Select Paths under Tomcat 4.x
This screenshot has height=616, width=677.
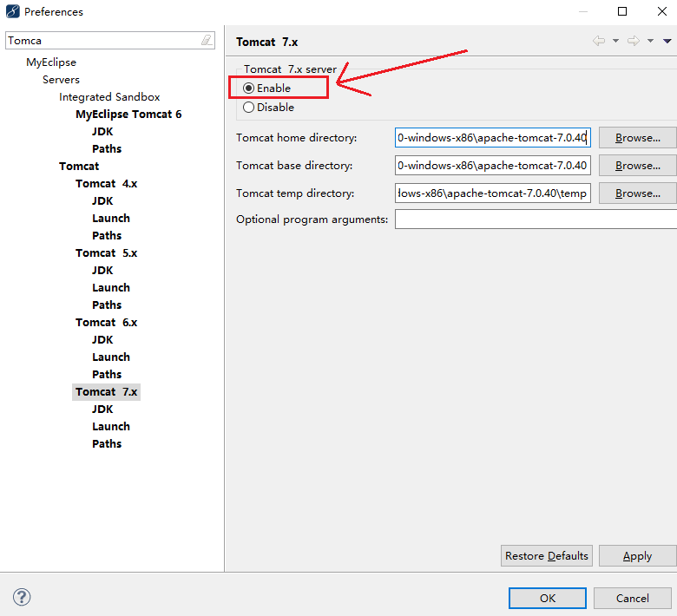click(x=107, y=236)
